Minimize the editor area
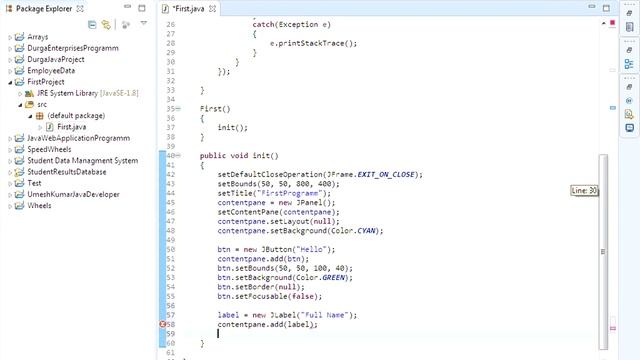This screenshot has height=360, width=640. pyautogui.click(x=592, y=7)
